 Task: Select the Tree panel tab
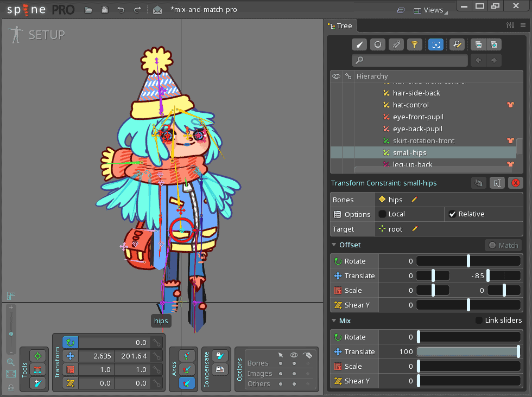click(340, 25)
